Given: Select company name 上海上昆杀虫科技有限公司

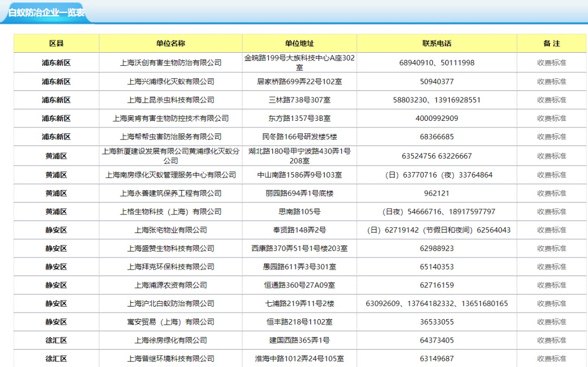Looking at the screenshot, I should pos(170,100).
